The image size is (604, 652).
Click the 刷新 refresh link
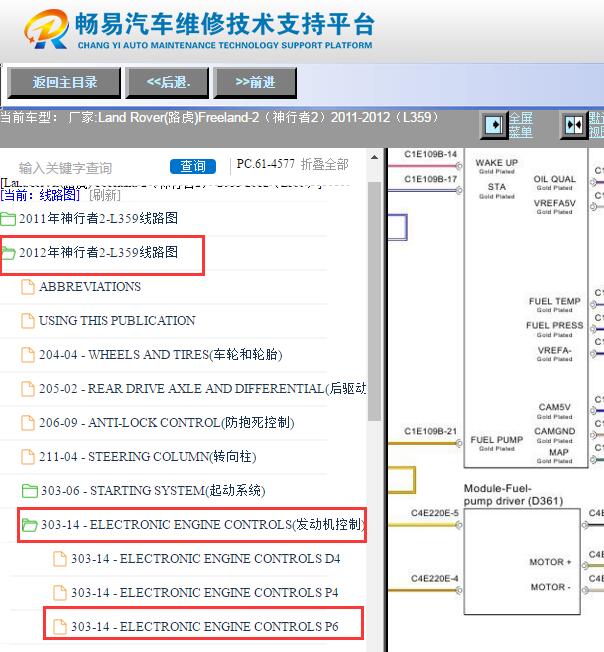point(105,195)
